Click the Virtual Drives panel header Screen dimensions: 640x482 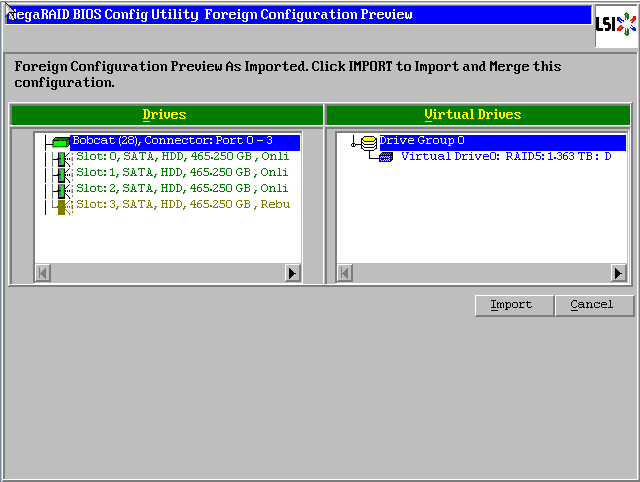click(x=478, y=115)
